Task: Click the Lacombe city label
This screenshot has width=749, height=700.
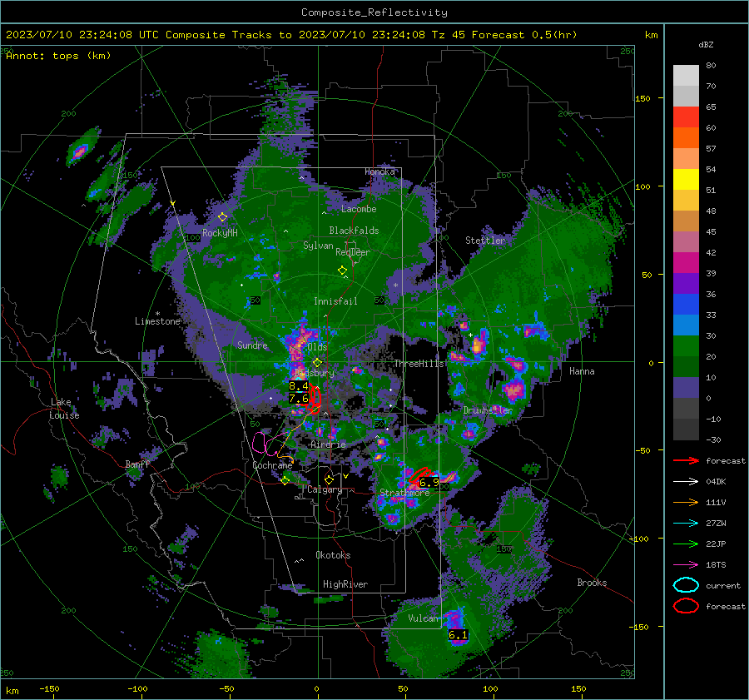Action: point(359,209)
